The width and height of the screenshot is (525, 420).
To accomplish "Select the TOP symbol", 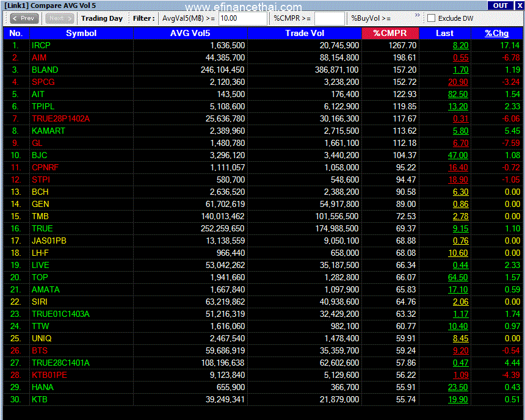I will [40, 278].
